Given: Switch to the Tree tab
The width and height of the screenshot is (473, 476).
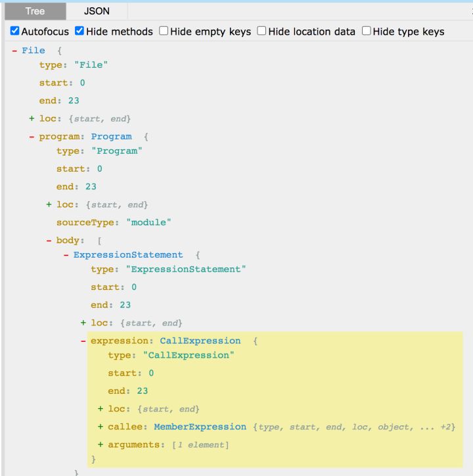Looking at the screenshot, I should [x=35, y=11].
